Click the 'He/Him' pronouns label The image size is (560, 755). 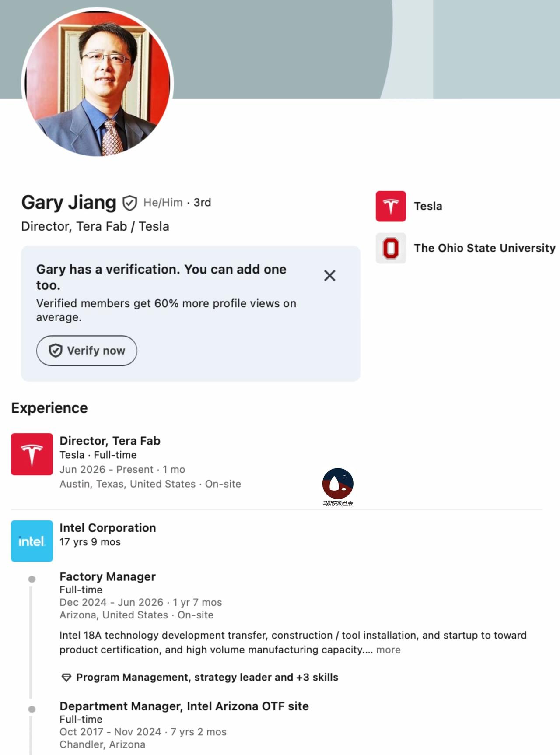click(x=163, y=203)
